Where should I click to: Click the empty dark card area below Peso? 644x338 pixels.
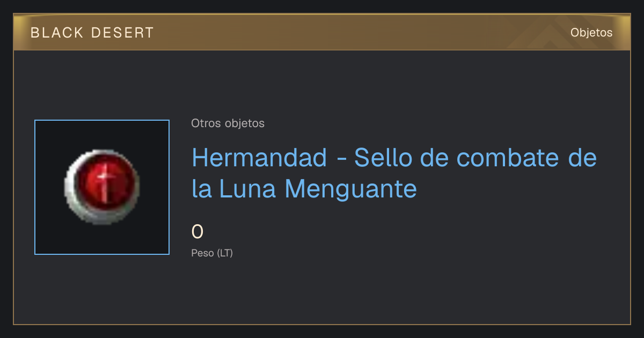(x=322, y=292)
